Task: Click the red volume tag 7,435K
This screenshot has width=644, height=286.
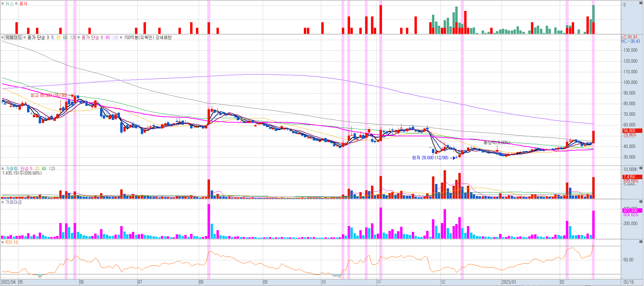Action: (x=632, y=177)
